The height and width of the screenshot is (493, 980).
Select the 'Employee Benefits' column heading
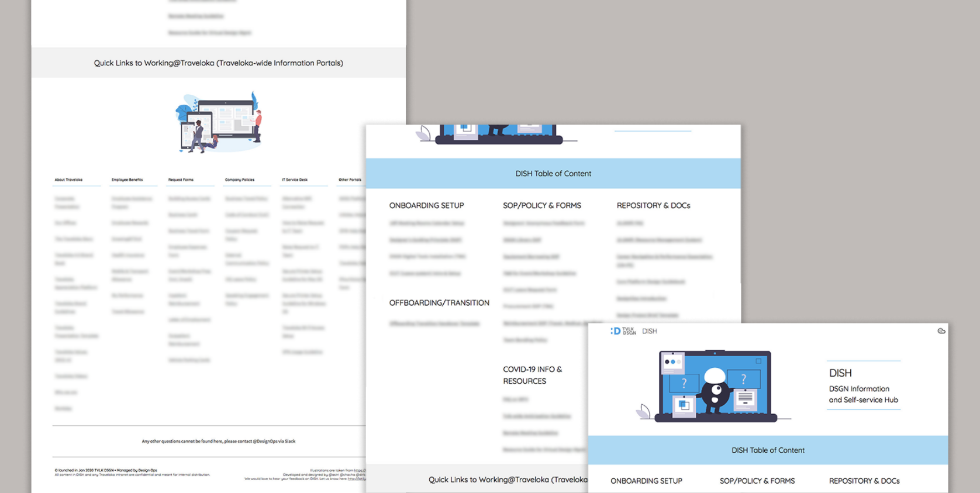(x=127, y=180)
